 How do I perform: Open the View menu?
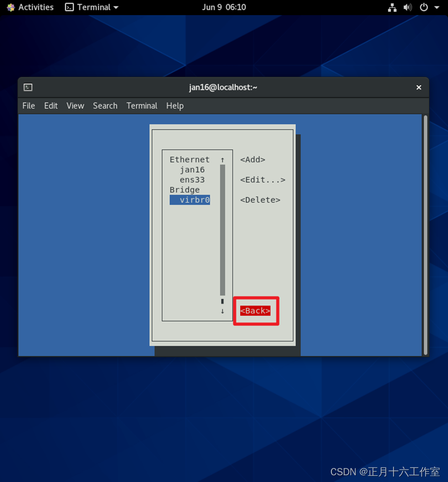click(75, 106)
